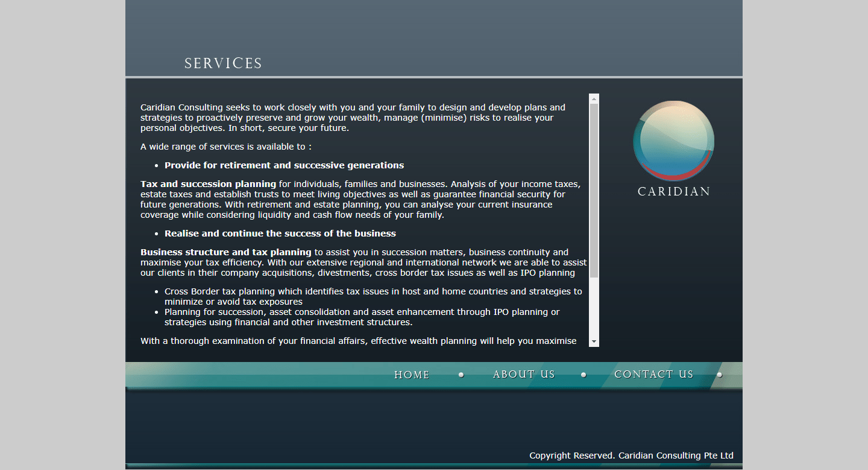Navigate to ABOUT US

(523, 375)
